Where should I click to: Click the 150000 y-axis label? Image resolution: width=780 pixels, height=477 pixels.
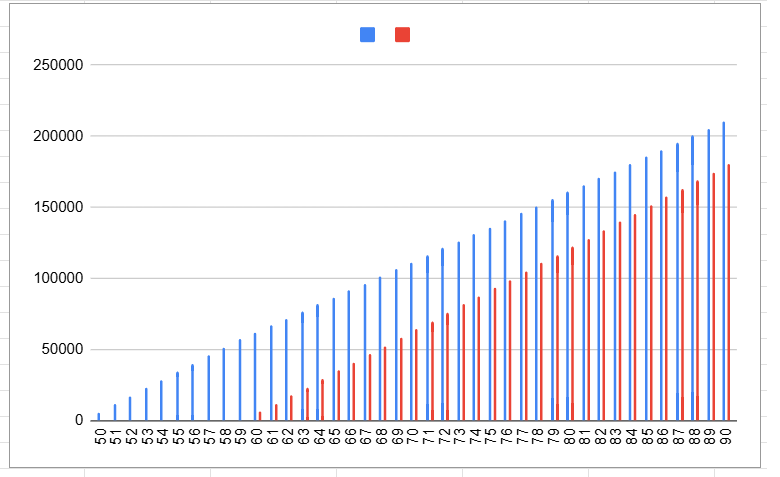tap(58, 207)
